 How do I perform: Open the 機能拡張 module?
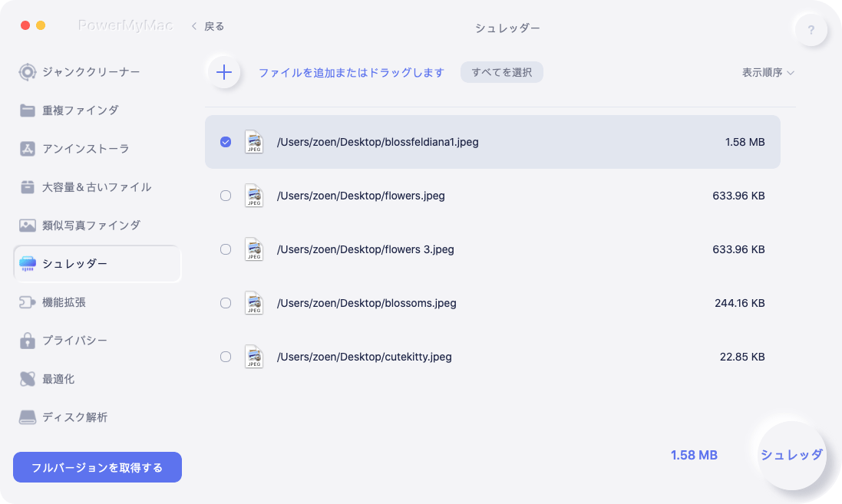[x=64, y=302]
